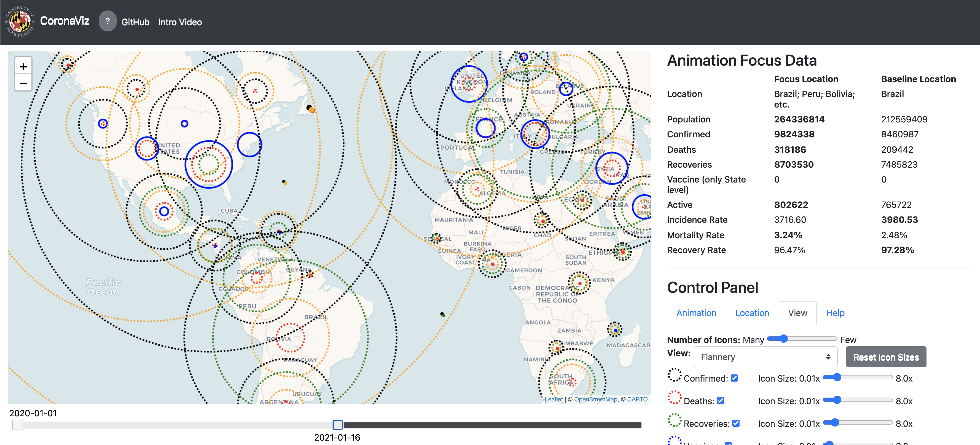This screenshot has width=980, height=445.
Task: Click the green dotted Recoveries legend icon
Action: (674, 420)
